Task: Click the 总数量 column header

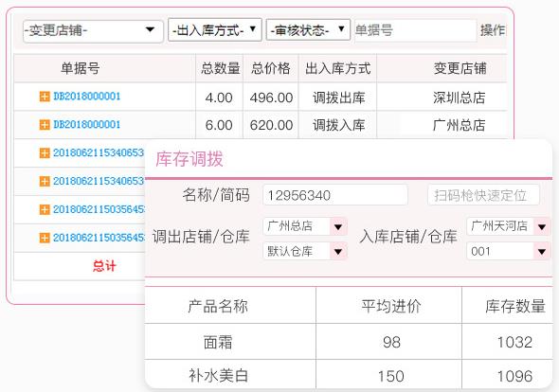Action: [x=220, y=68]
